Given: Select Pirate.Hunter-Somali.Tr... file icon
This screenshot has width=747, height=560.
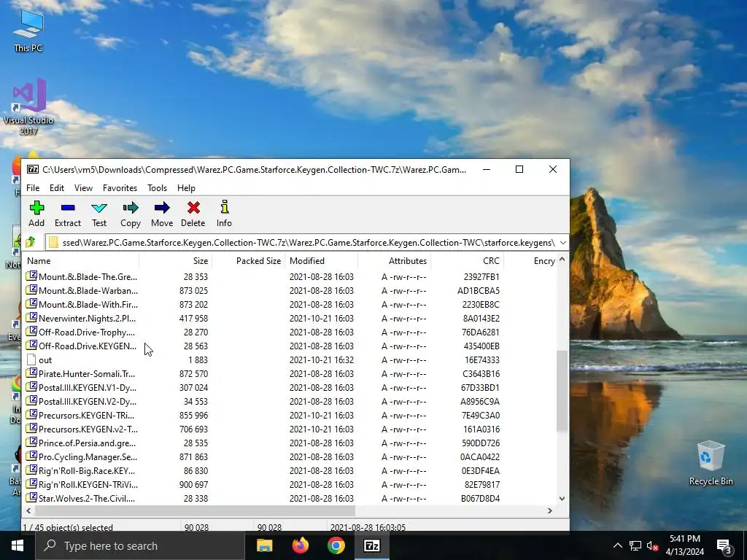Looking at the screenshot, I should (x=31, y=373).
